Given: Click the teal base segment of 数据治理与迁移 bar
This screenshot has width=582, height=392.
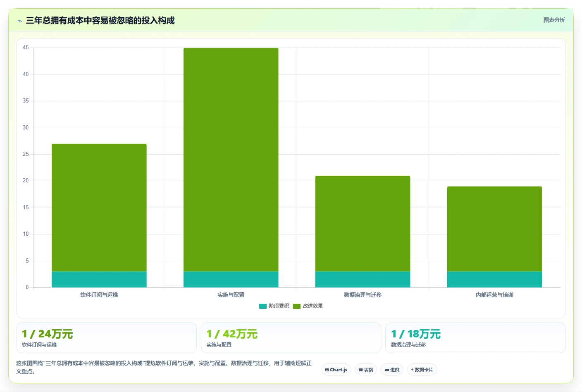Looking at the screenshot, I should tap(363, 280).
